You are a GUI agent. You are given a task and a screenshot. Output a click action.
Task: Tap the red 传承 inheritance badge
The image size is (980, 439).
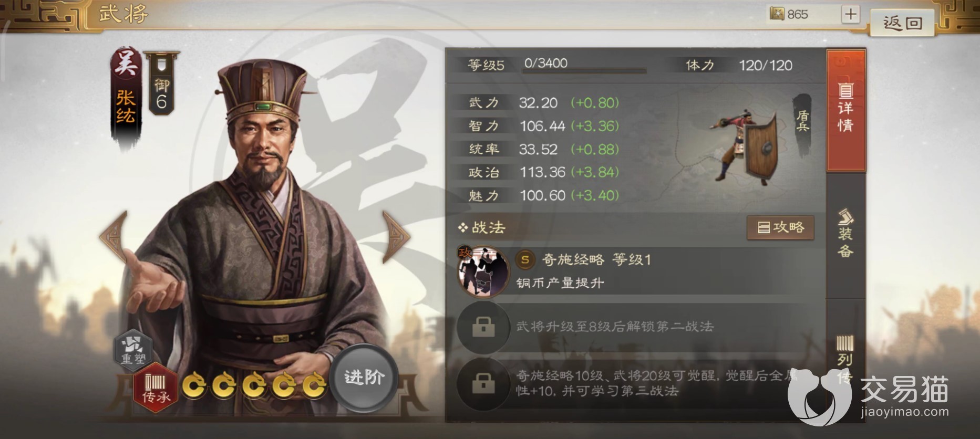155,388
